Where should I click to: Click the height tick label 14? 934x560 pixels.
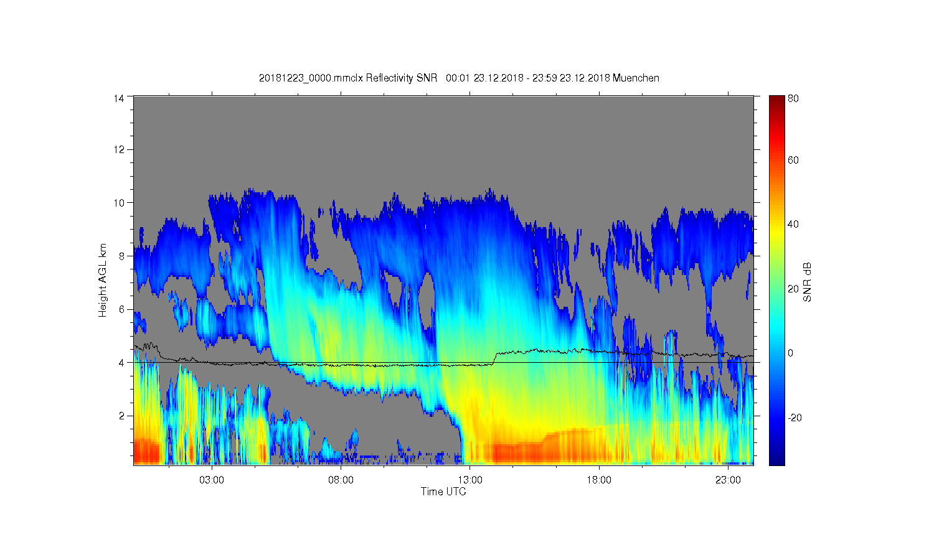pyautogui.click(x=119, y=98)
